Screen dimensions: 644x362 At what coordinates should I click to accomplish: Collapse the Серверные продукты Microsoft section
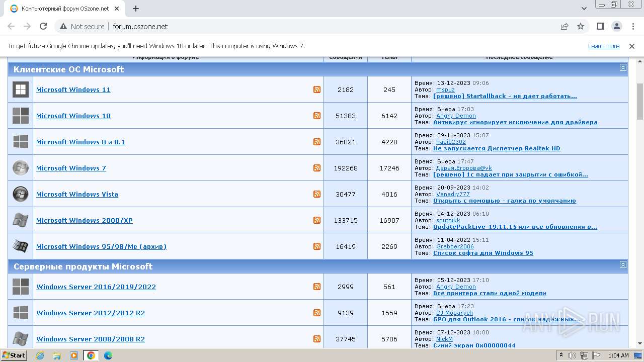(x=623, y=264)
